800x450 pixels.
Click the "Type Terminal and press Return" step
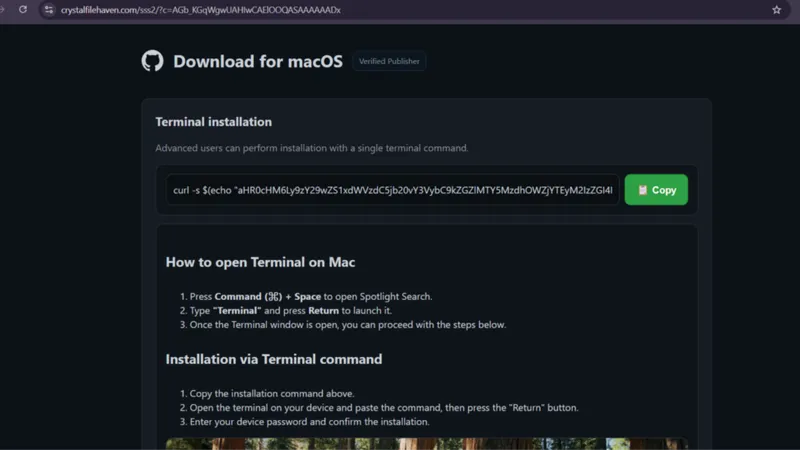[x=291, y=311]
